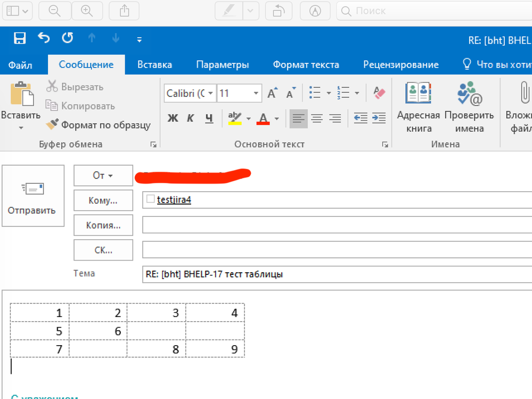This screenshot has width=532, height=399.
Task: Expand the Вставить paste options arrow
Action: point(21,128)
